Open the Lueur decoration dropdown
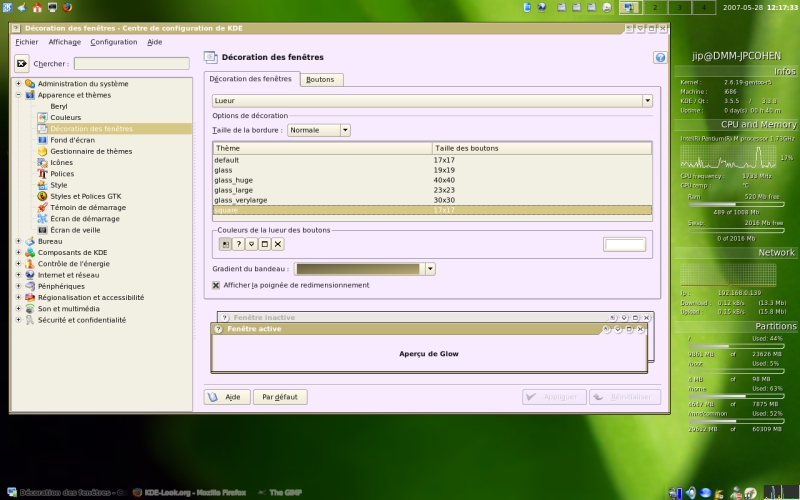800x500 pixels. coord(432,101)
